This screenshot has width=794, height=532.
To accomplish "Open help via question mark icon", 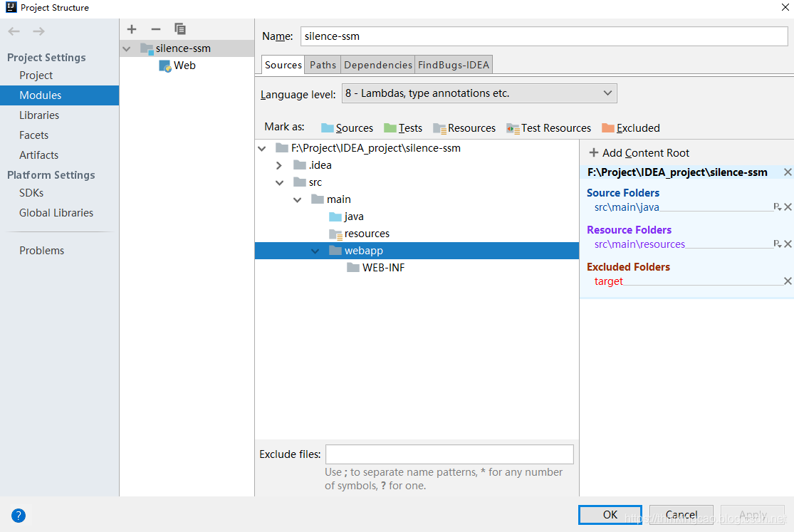I will (x=19, y=516).
